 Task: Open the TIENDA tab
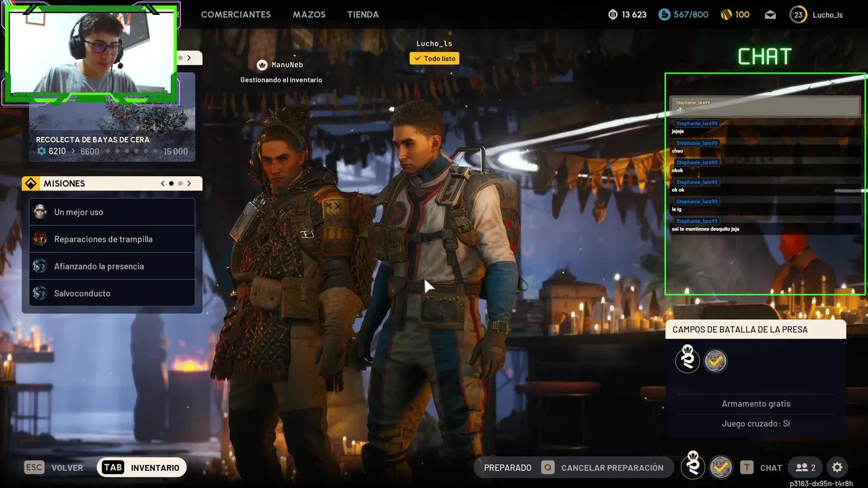(363, 14)
